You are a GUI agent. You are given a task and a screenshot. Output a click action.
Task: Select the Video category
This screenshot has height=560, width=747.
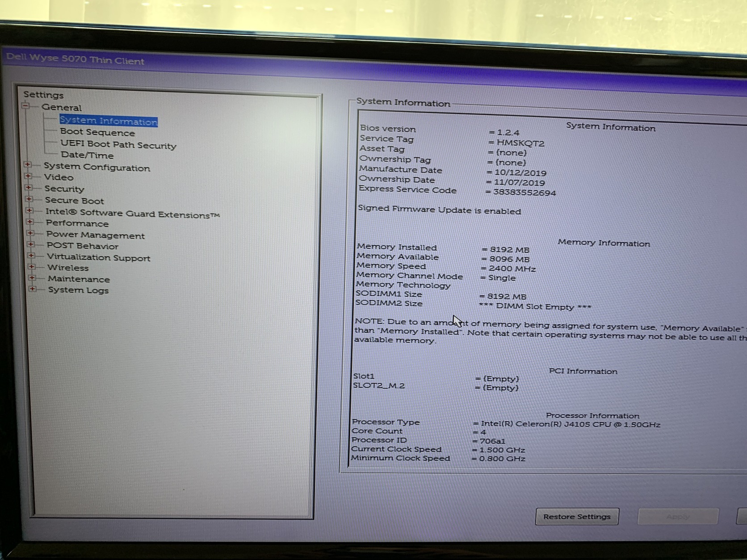[59, 177]
